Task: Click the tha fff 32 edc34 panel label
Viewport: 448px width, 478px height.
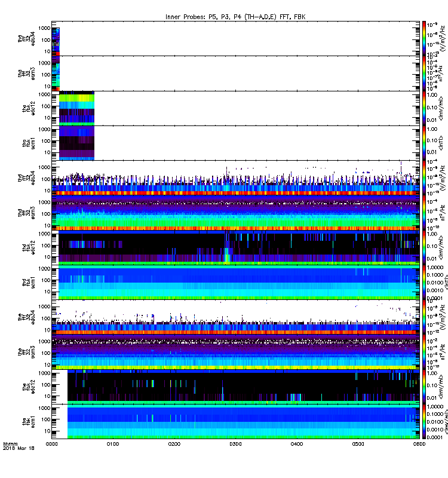Action: [26, 39]
